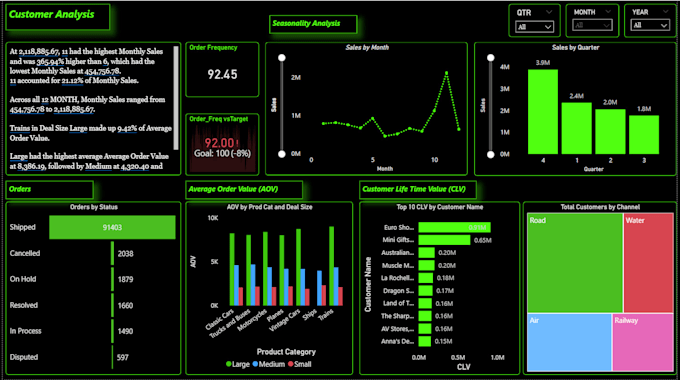Click the 2,118,885.67 value in narrative
Screen dimensions: 680x380
pos(39,52)
